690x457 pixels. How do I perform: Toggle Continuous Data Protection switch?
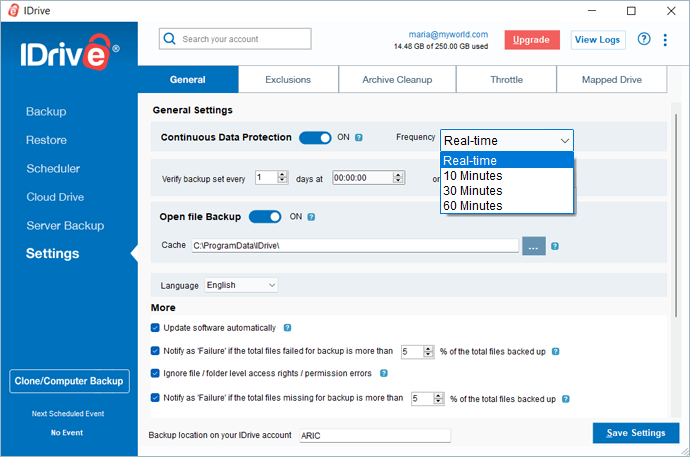click(x=315, y=138)
